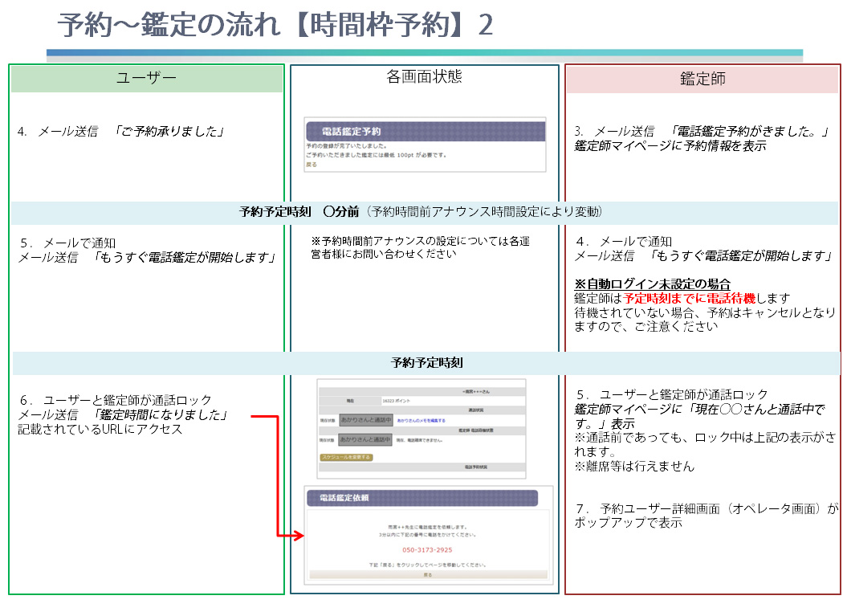Image resolution: width=847 pixels, height=616 pixels.
Task: Click the lower 予約予定時刻 divider bar
Action: (x=426, y=363)
